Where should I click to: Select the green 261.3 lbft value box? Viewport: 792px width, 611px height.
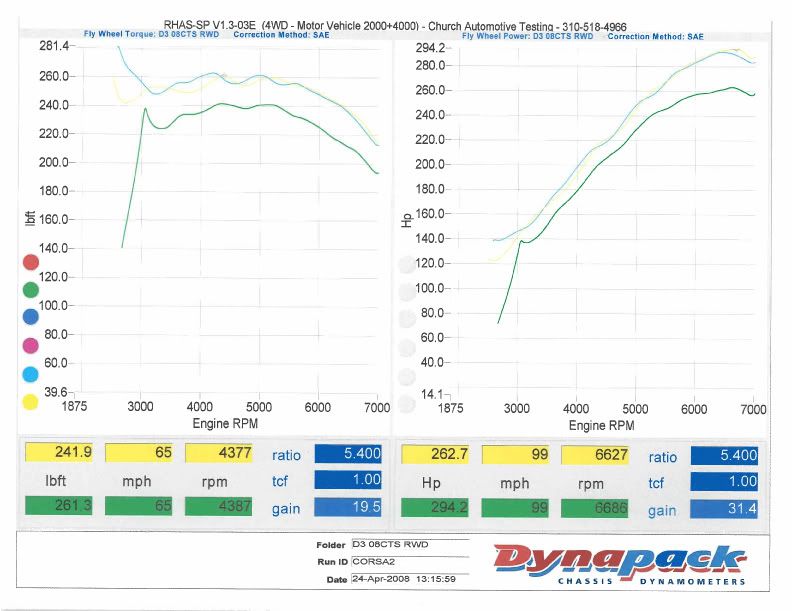tap(59, 506)
